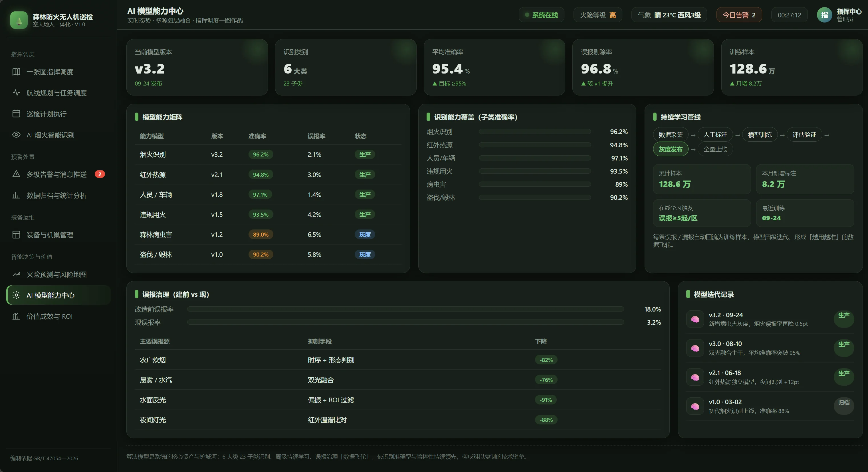This screenshot has height=472, width=868.
Task: Select the active AI 模型能力中心 menu item
Action: pos(58,295)
